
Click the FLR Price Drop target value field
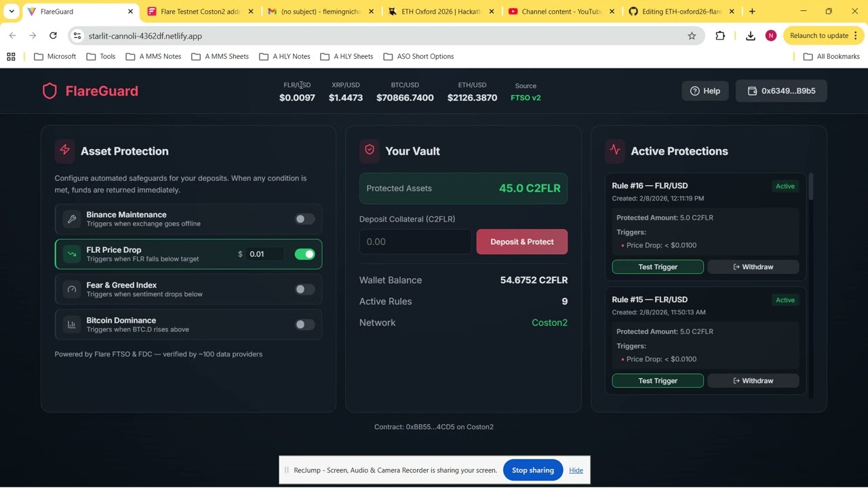[x=266, y=254]
